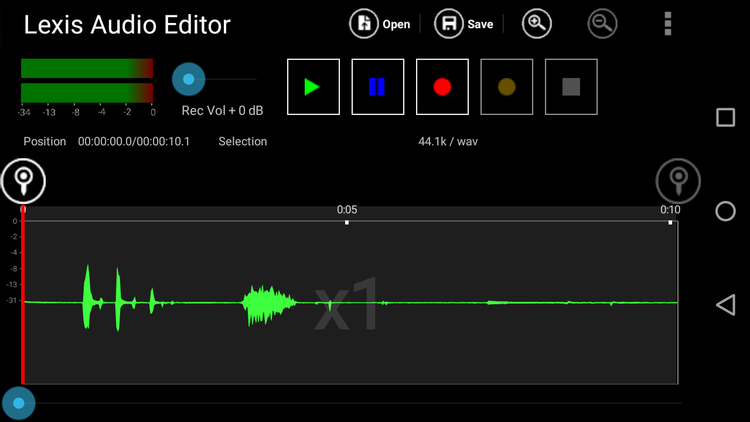The height and width of the screenshot is (422, 750).
Task: Zoom out of the waveform
Action: tap(602, 23)
